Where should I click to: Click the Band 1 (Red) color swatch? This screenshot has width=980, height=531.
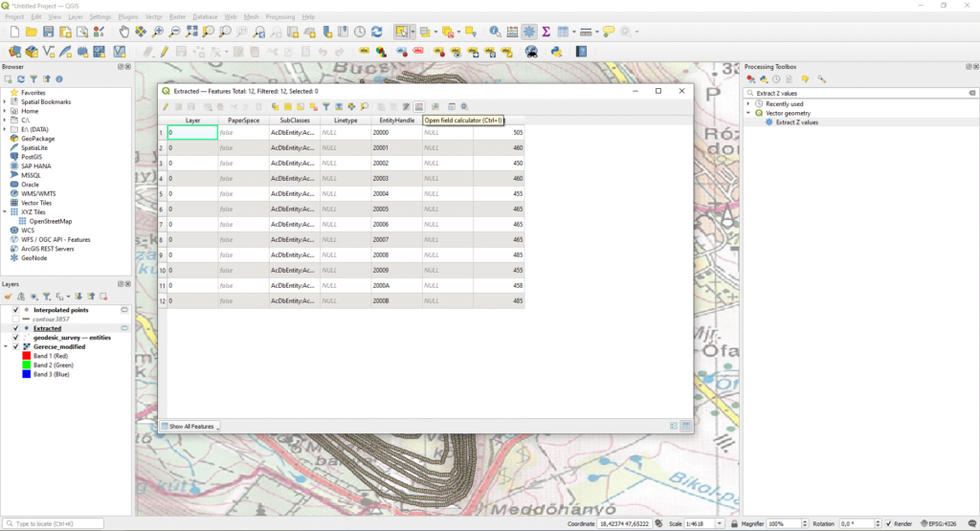[x=26, y=356]
